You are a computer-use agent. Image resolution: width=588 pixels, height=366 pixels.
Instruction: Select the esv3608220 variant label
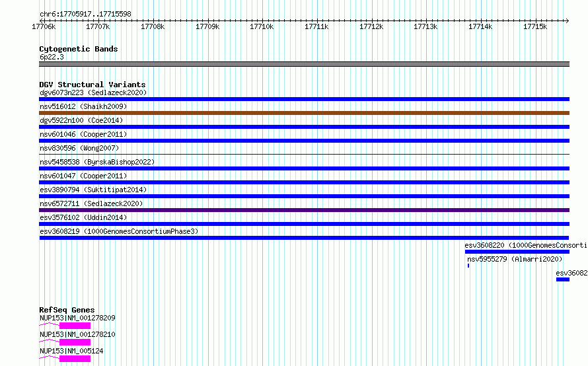tap(526, 245)
